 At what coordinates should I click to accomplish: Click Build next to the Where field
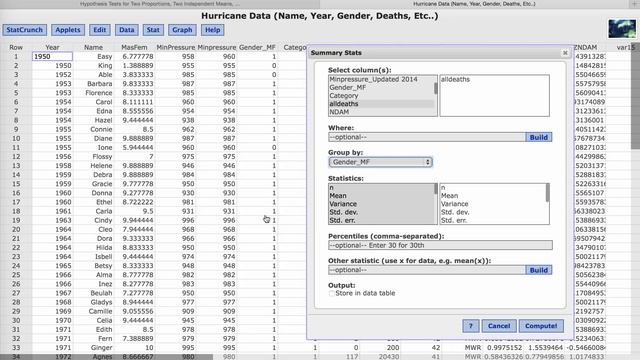tap(538, 137)
